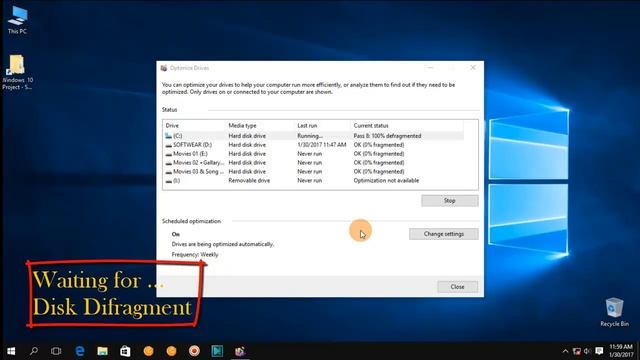Open File Explorer from the taskbar
This screenshot has height=360, width=640.
(102, 351)
